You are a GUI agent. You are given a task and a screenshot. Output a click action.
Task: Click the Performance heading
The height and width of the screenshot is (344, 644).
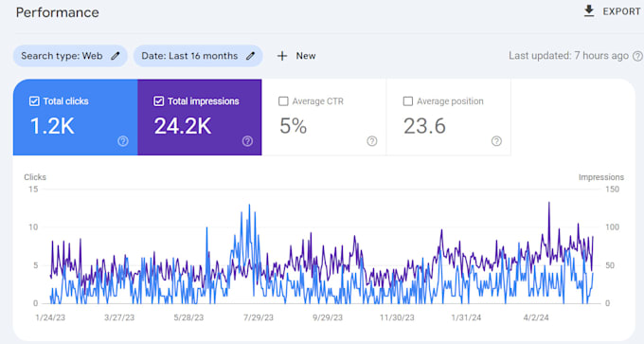[x=58, y=12]
